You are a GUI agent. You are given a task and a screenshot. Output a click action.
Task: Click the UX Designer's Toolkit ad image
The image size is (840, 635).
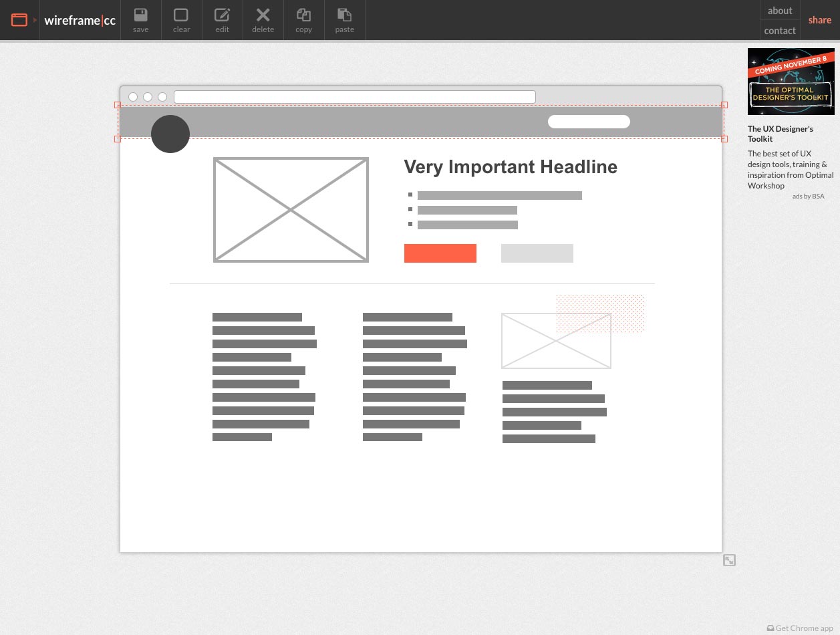(791, 82)
